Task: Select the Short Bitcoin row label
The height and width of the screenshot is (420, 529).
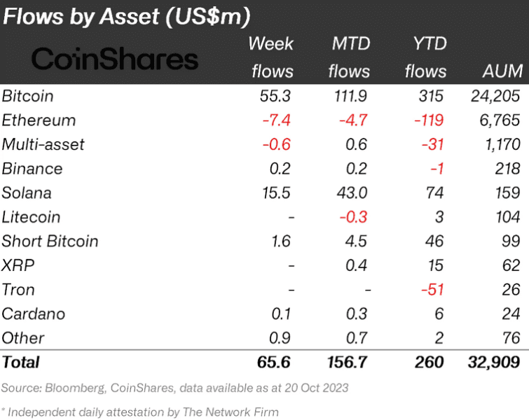Action: coord(50,241)
